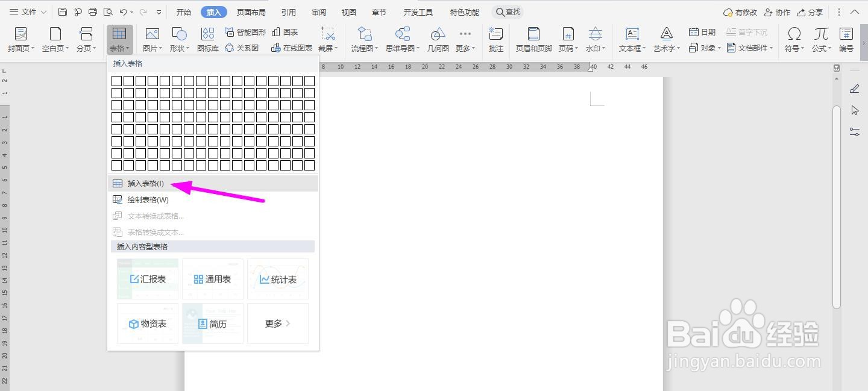Select the pen annotation tool in right sidebar

point(854,89)
